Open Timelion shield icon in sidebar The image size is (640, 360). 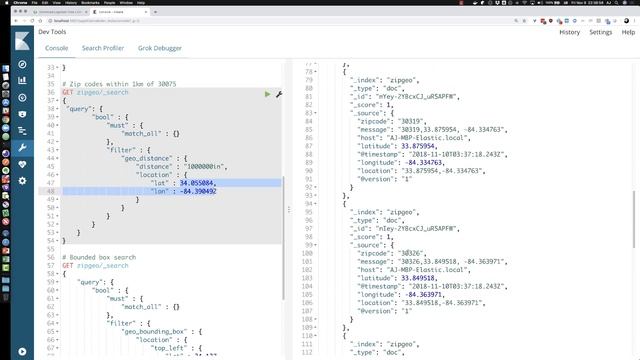tap(22, 114)
